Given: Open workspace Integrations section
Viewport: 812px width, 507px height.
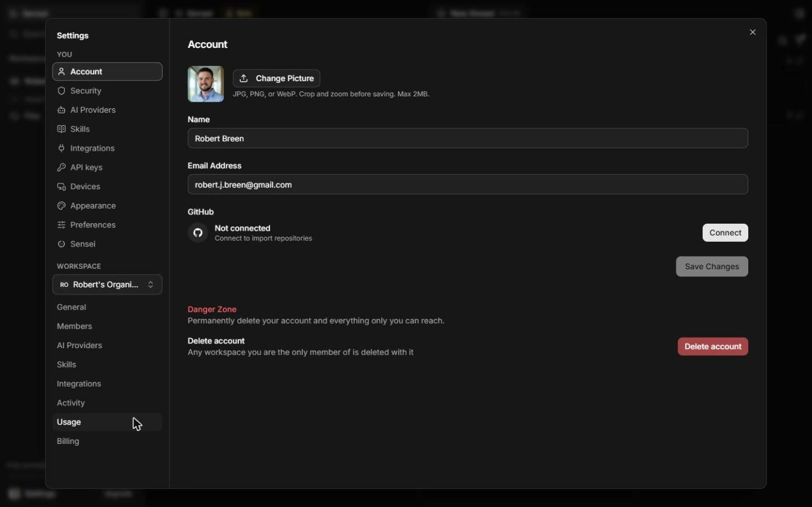Looking at the screenshot, I should 107,384.
